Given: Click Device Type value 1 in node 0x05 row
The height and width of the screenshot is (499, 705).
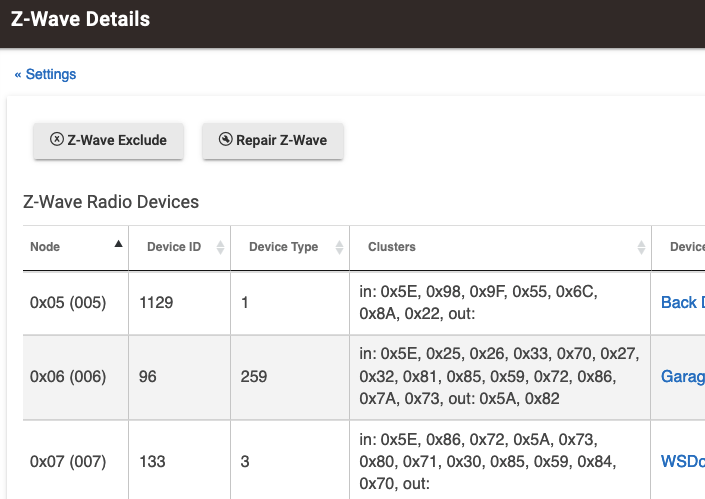Looking at the screenshot, I should (x=245, y=303).
